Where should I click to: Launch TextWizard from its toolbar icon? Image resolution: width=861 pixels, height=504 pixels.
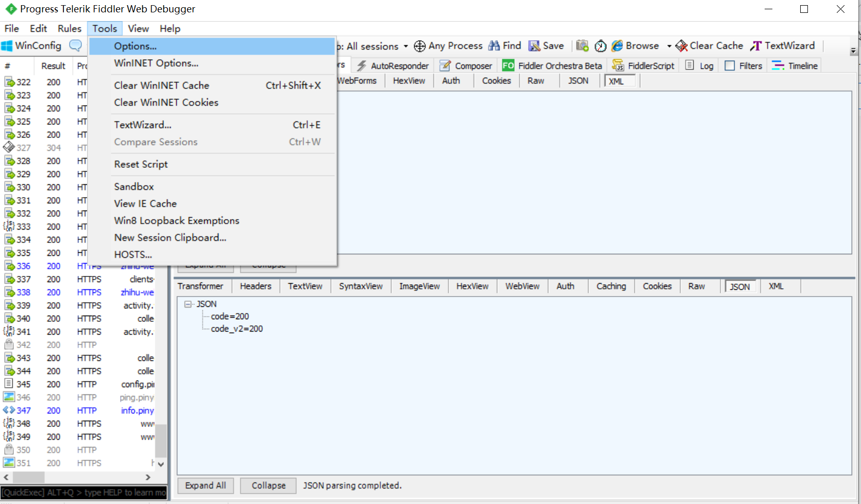point(756,46)
